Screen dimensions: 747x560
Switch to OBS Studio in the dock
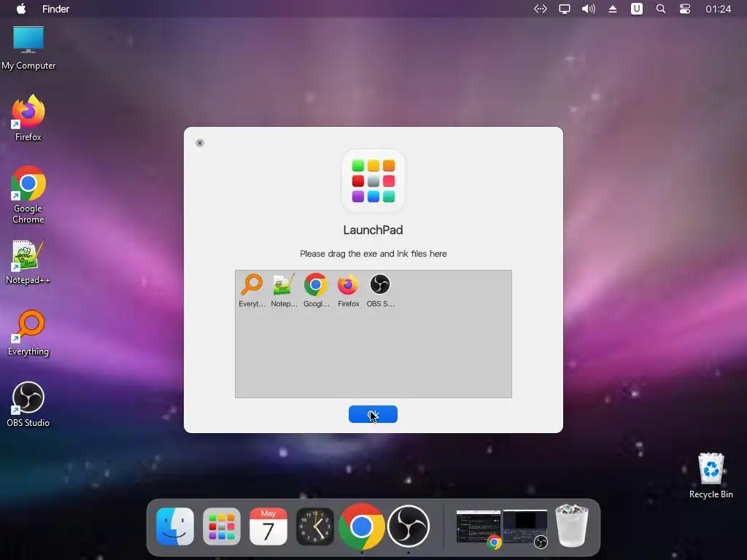pos(409,526)
